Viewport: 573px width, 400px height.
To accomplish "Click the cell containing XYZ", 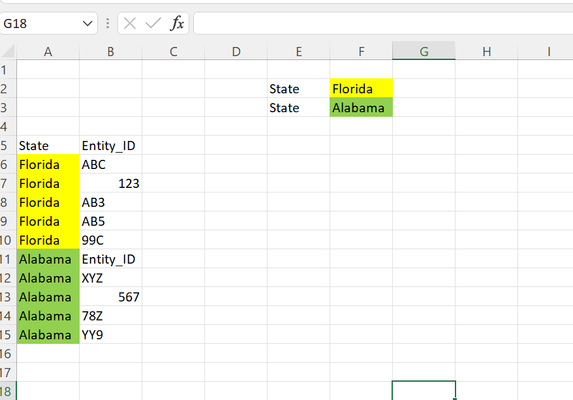I will (x=110, y=278).
